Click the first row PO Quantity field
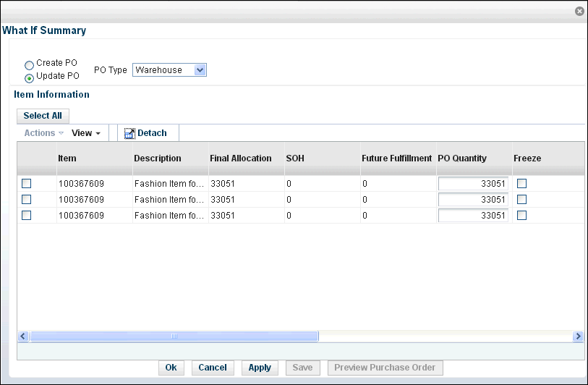The width and height of the screenshot is (588, 385). [473, 184]
